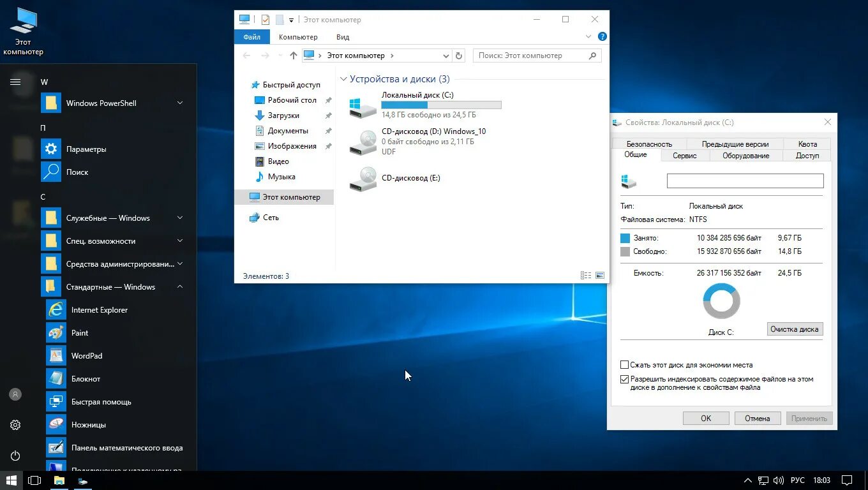Expand the Windows PowerShell folder
The image size is (868, 490).
(x=115, y=103)
